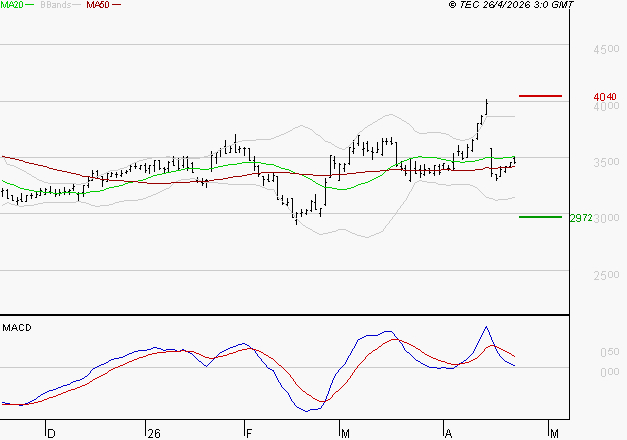This screenshot has width=627, height=440.
Task: Click the green 2972 support value
Action: (581, 218)
